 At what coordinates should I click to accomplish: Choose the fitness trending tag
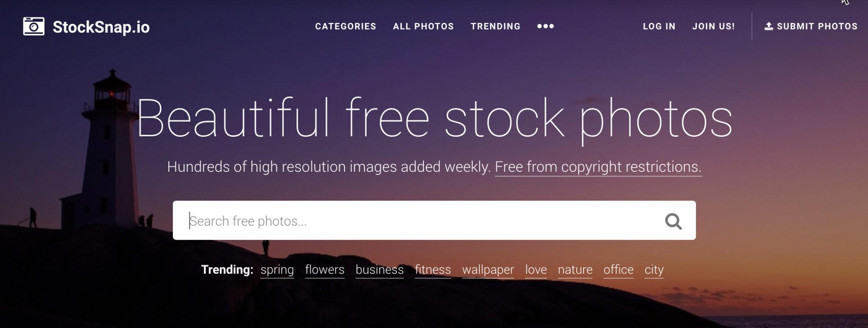433,270
